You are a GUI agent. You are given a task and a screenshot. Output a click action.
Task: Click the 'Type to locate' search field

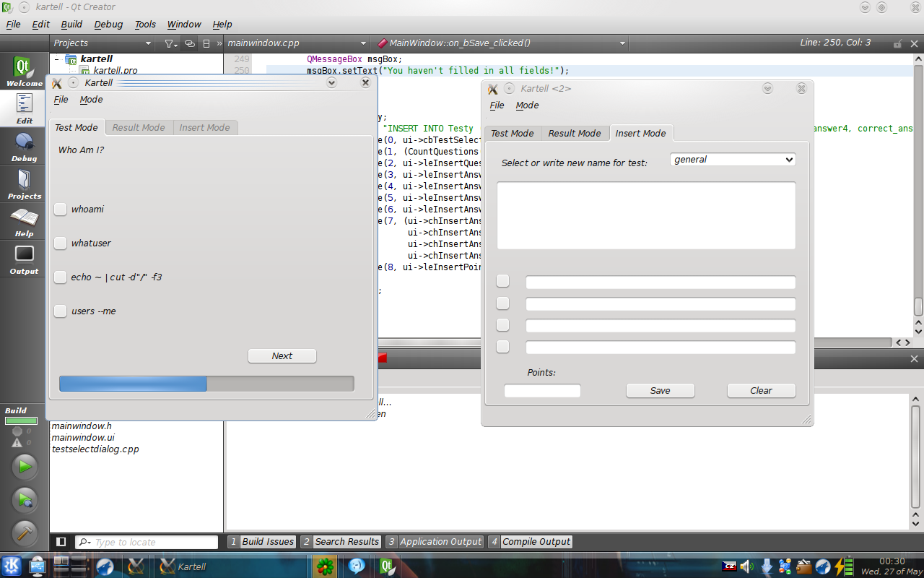pyautogui.click(x=147, y=542)
